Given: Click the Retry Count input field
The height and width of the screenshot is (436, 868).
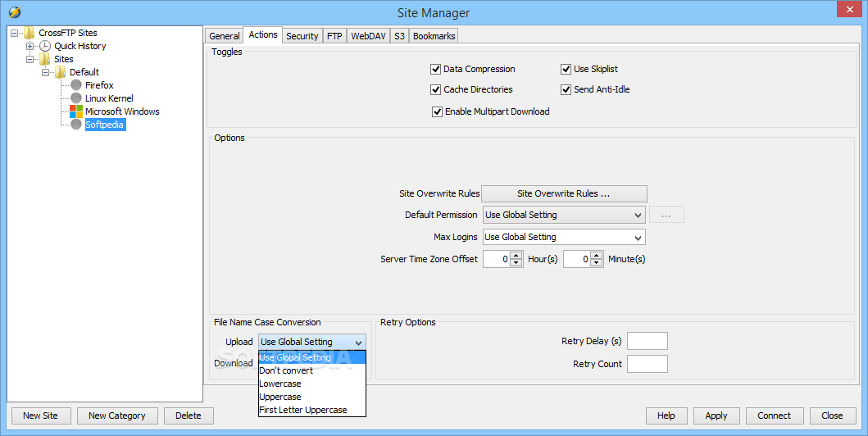Looking at the screenshot, I should [x=648, y=364].
